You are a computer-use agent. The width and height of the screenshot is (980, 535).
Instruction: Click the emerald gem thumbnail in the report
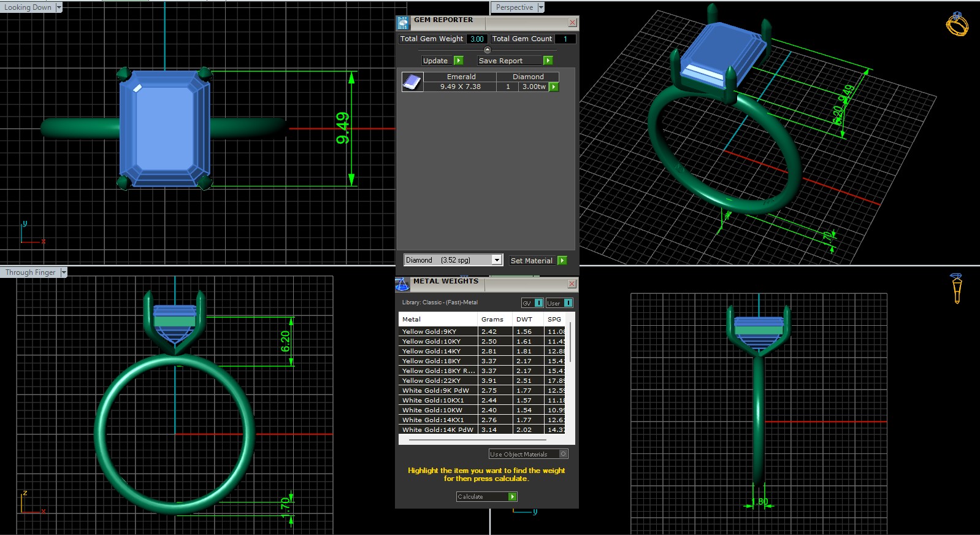(x=412, y=82)
